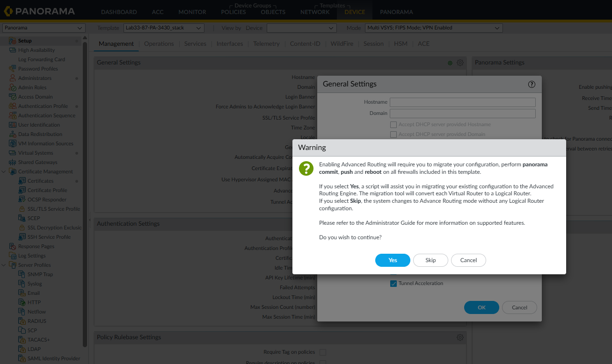Click Cancel in General Settings dialog
Image resolution: width=612 pixels, height=364 pixels.
tap(519, 307)
